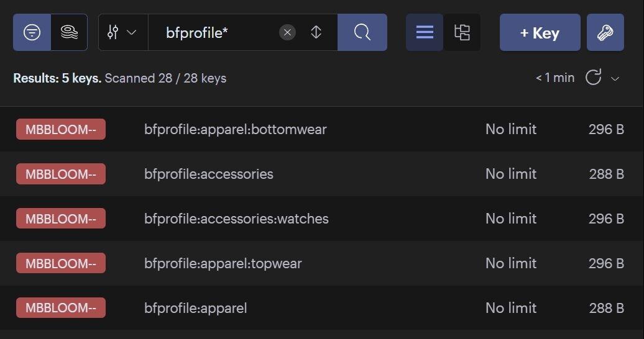Open the bfprofile:apparel key
Screen dimensions: 644x339
pos(322,308)
